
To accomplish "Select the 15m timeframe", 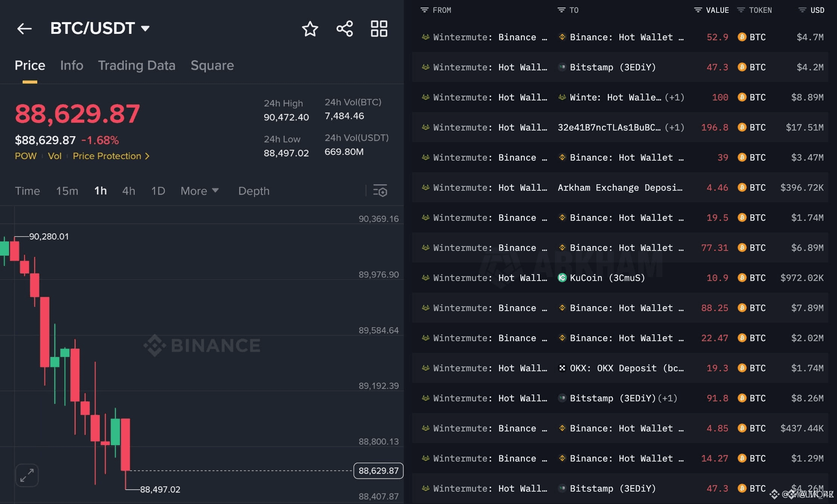I will [67, 191].
